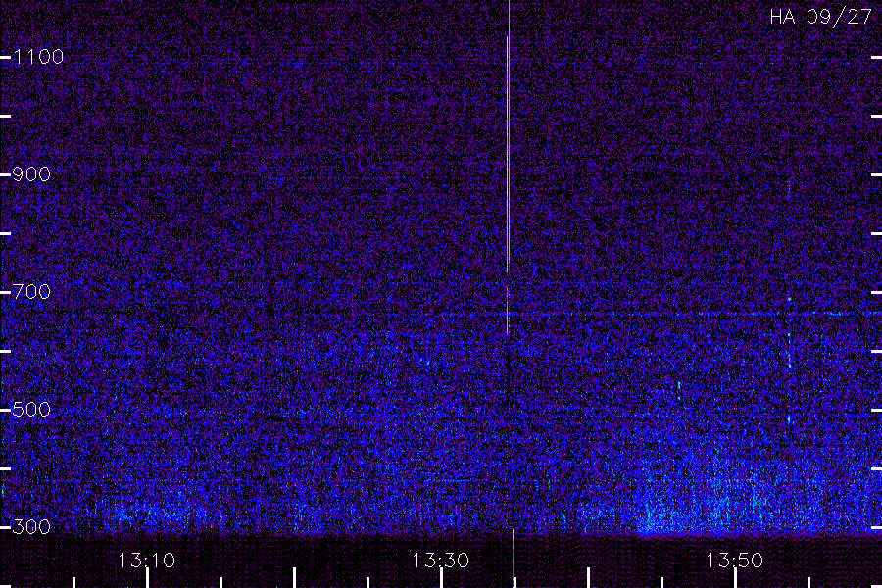Image resolution: width=882 pixels, height=588 pixels.
Task: Click the 700 frequency axis label
Action: 31,292
